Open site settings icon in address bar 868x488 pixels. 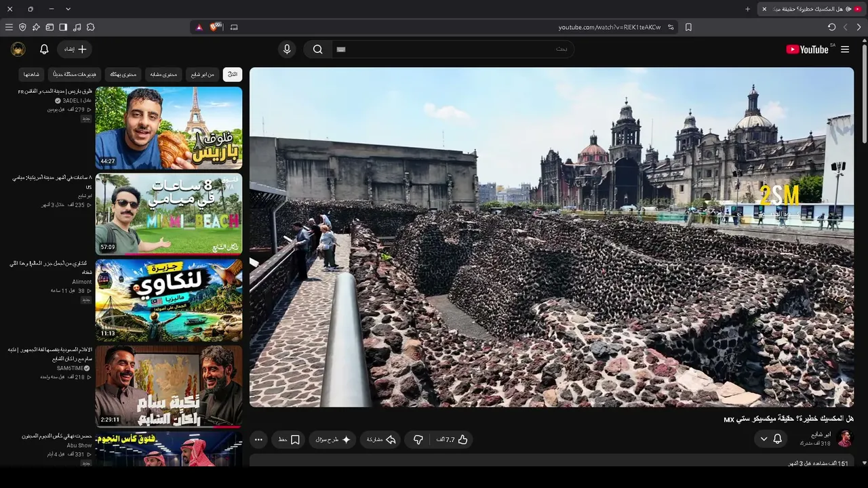pyautogui.click(x=671, y=27)
